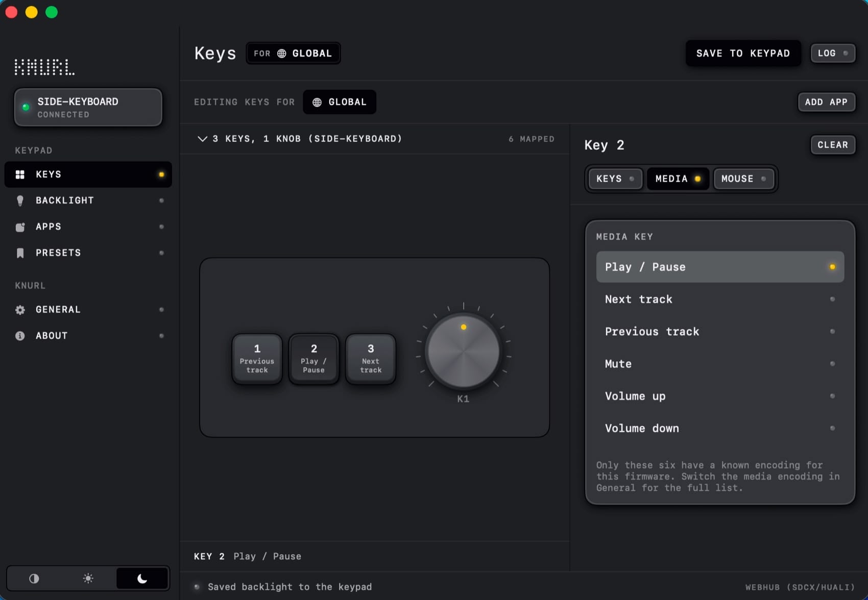
Task: Click the 6 Mapped label
Action: [x=531, y=139]
